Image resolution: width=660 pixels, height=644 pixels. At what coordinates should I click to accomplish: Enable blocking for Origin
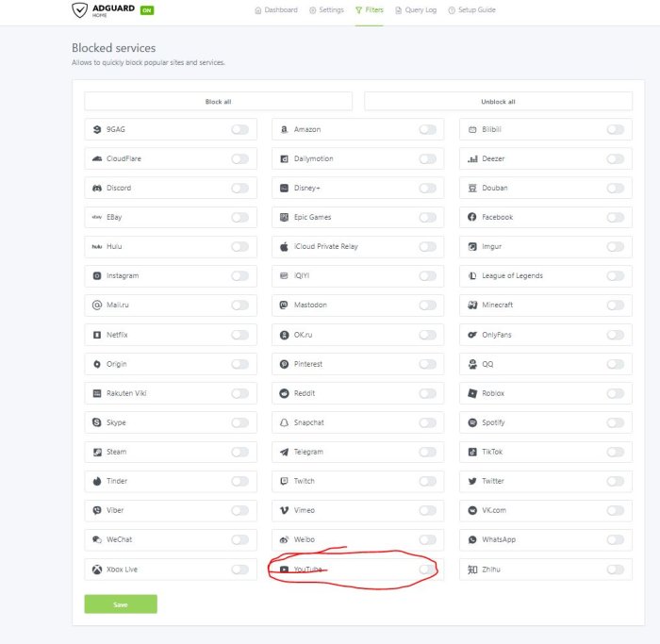(239, 364)
